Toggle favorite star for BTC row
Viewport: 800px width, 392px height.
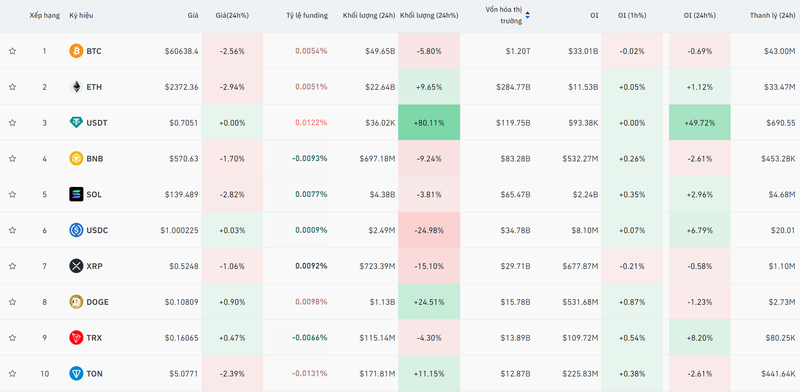tap(12, 51)
